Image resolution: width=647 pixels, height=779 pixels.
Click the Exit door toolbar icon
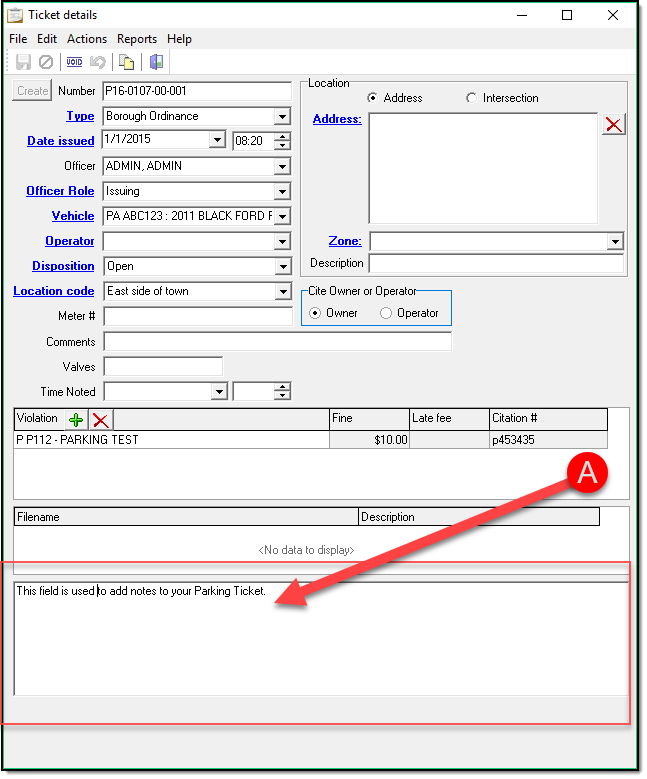[x=156, y=62]
